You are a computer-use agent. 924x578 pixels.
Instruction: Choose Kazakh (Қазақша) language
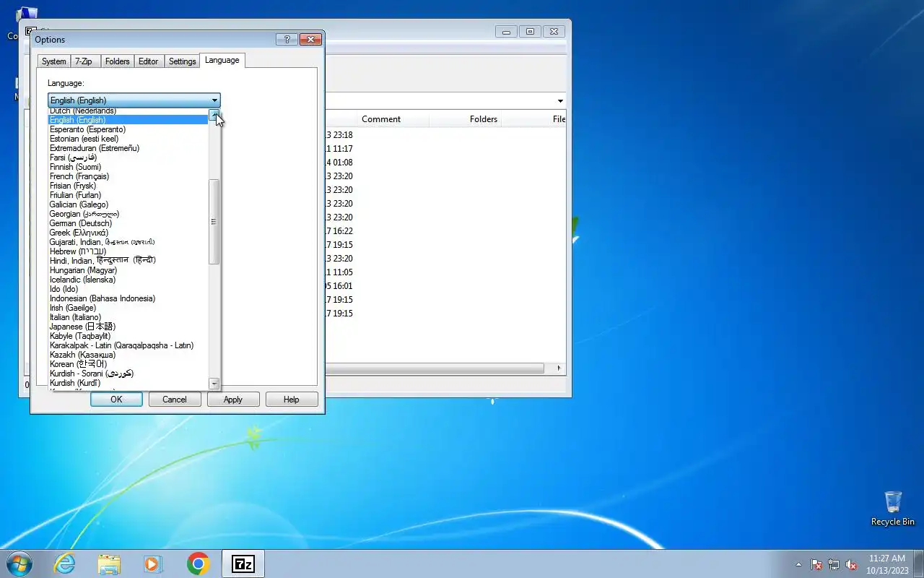[128, 355]
